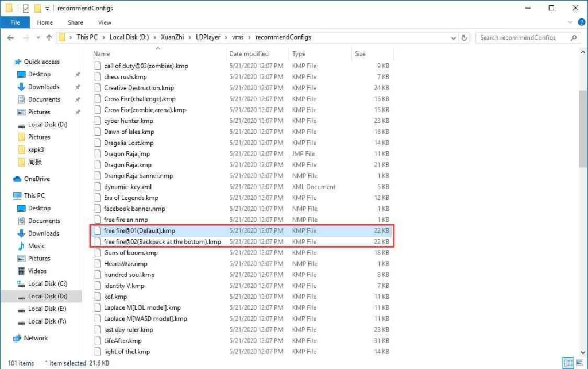Open Local Disk (E:) in the navigation pane
This screenshot has width=588, height=369.
click(47, 309)
